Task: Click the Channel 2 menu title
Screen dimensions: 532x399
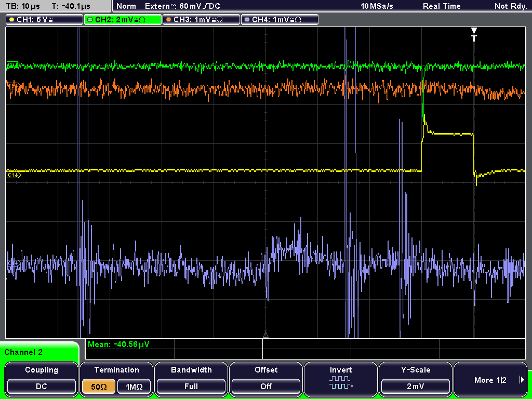Action: [x=23, y=352]
